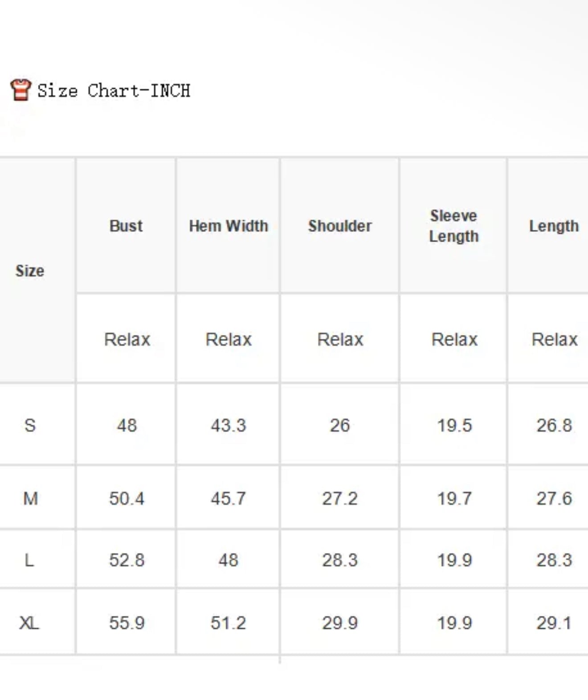This screenshot has height=700, width=588.
Task: Click the Sleeve Length column header
Action: pyautogui.click(x=453, y=226)
